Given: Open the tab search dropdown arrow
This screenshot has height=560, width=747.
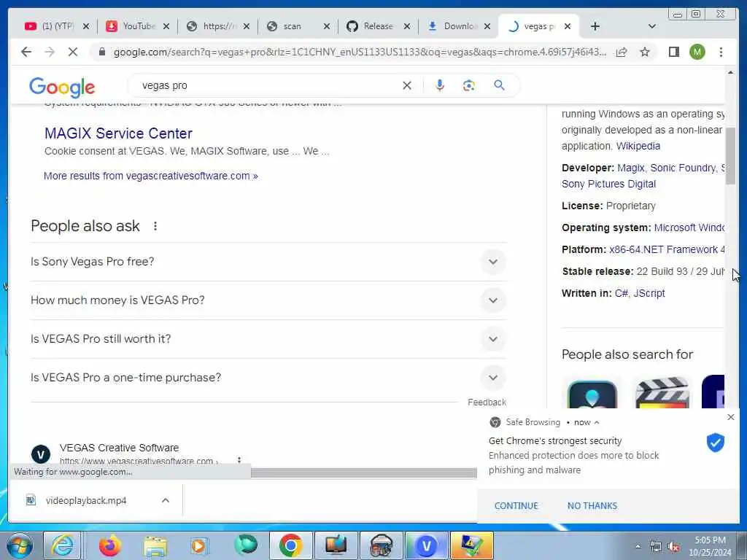Looking at the screenshot, I should [652, 26].
